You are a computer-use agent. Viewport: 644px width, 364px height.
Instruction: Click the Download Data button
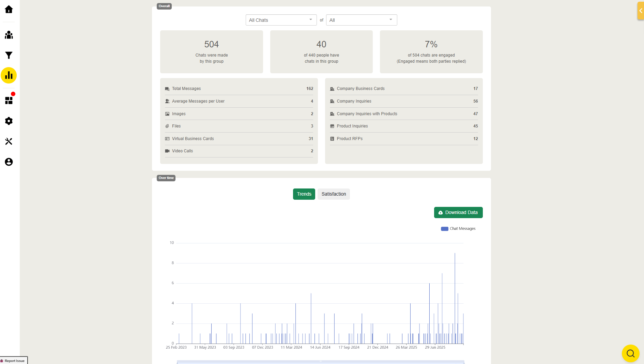pos(458,212)
